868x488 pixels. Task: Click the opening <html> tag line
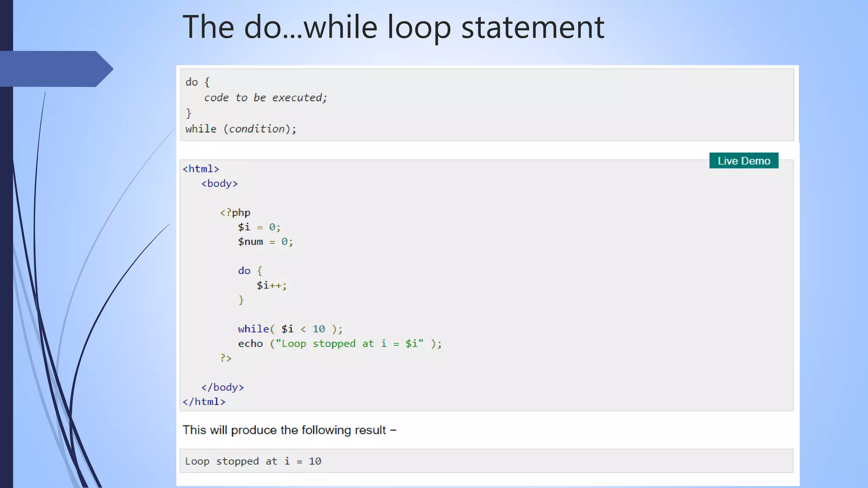(x=201, y=169)
